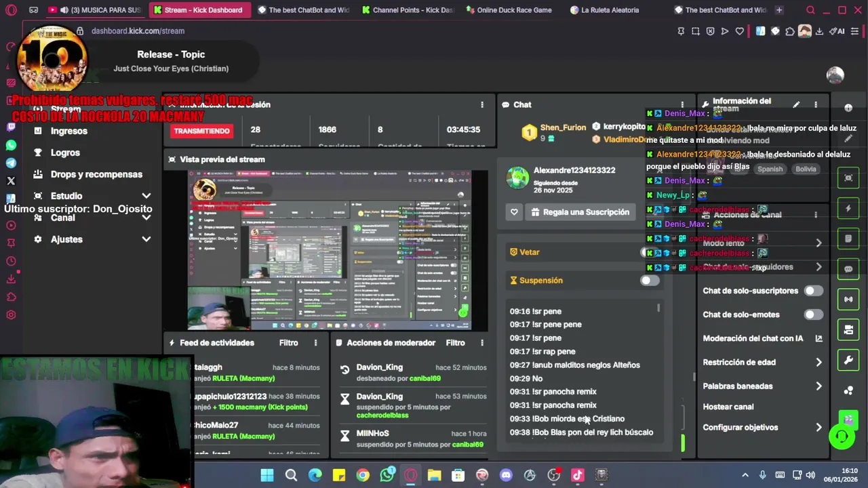Toggle the Vetar switch
This screenshot has height=488, width=868.
point(650,252)
